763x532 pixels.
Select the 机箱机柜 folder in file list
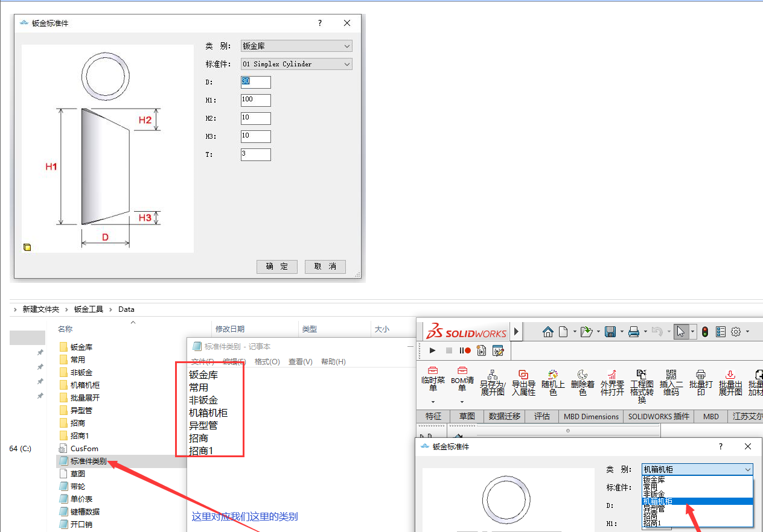point(85,385)
